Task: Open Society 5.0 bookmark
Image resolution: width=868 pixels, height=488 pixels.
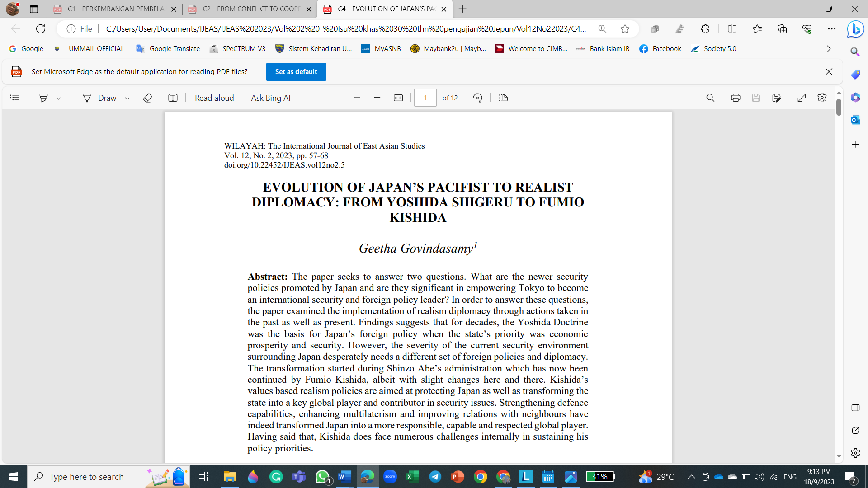Action: (x=713, y=49)
